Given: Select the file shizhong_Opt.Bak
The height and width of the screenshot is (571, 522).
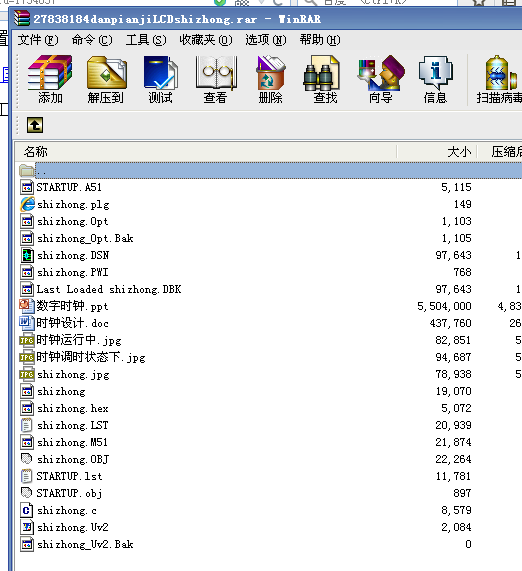Looking at the screenshot, I should pos(85,239).
